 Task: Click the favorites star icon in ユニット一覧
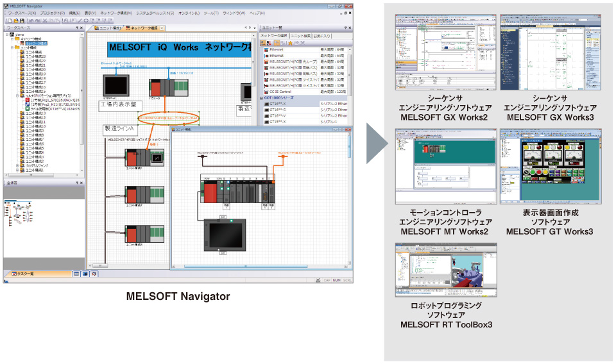(x=290, y=43)
